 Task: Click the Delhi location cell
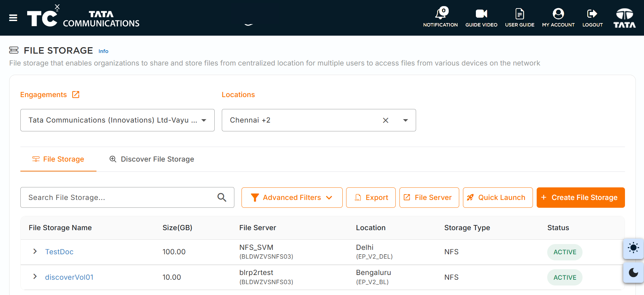pyautogui.click(x=374, y=252)
